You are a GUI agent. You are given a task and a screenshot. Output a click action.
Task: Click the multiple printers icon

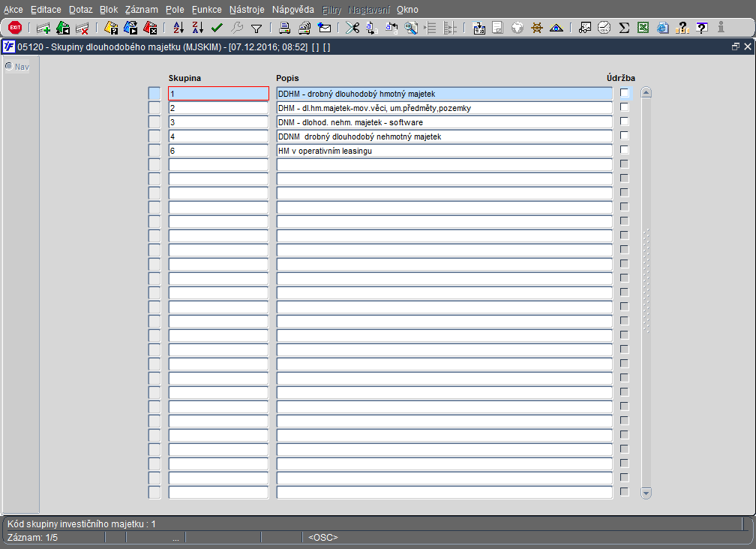304,28
